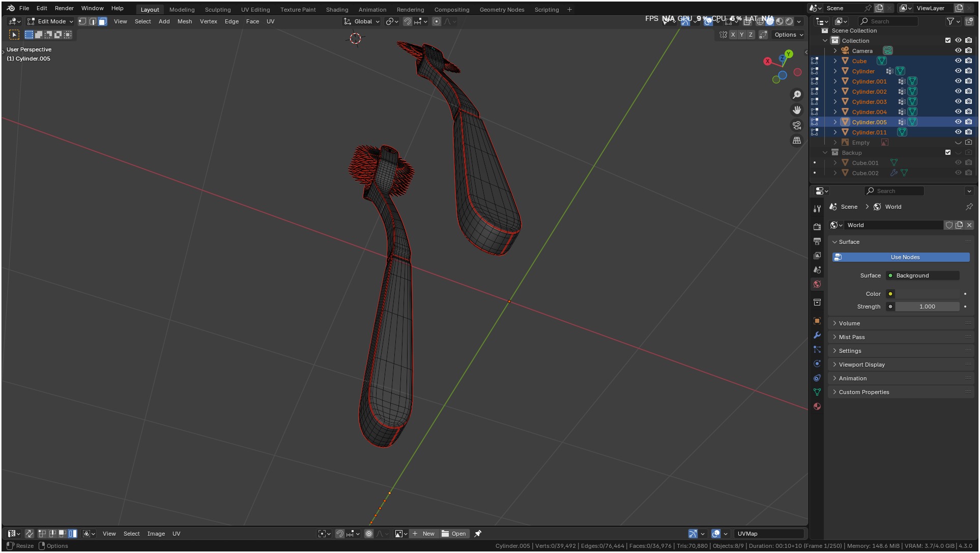Toggle camera view gizmo icon
The image size is (980, 553).
797,125
